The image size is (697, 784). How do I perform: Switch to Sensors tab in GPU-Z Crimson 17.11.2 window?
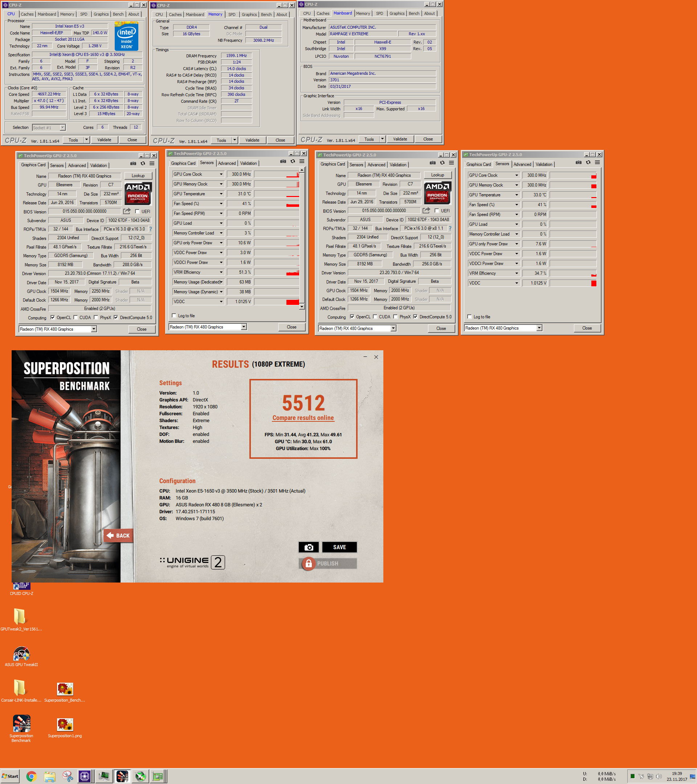click(x=57, y=165)
